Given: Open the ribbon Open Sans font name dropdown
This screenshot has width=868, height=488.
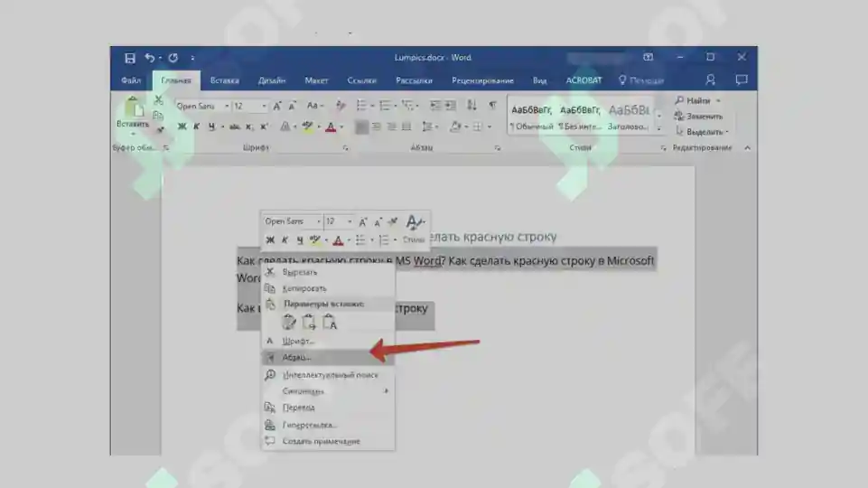Looking at the screenshot, I should (227, 106).
